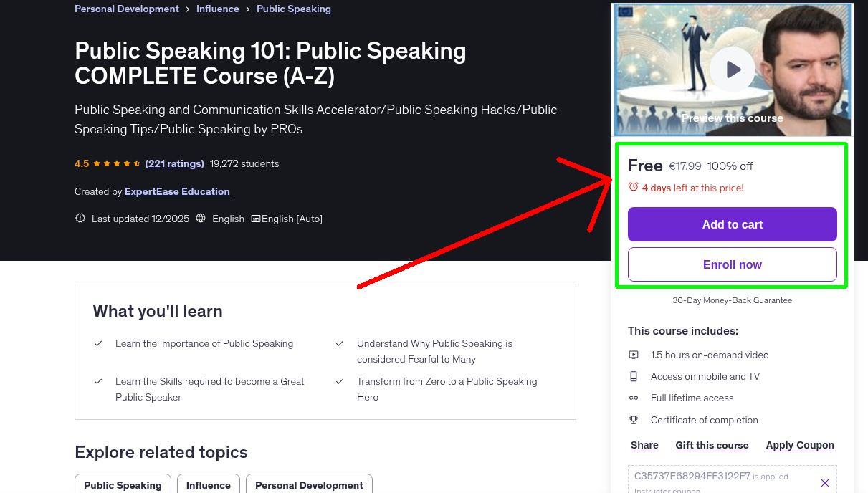Select the Public Speaking related topic
Viewport: 868px width, 493px height.
coord(123,485)
